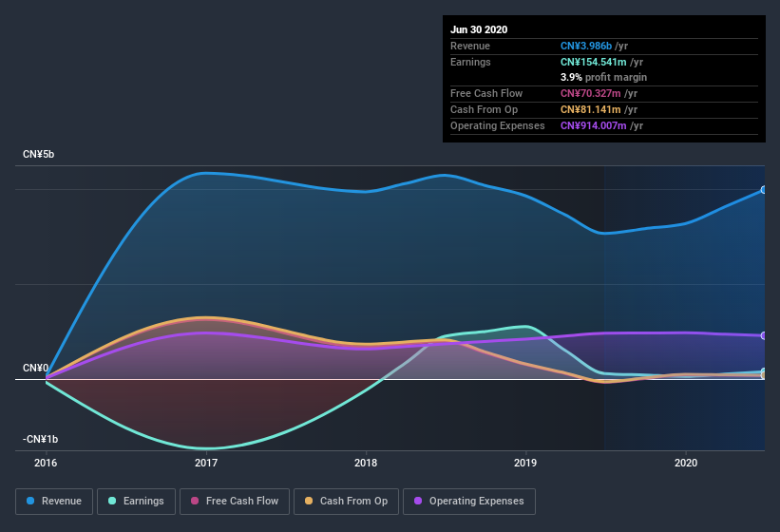Click the Earnings label in tooltip

(x=470, y=62)
